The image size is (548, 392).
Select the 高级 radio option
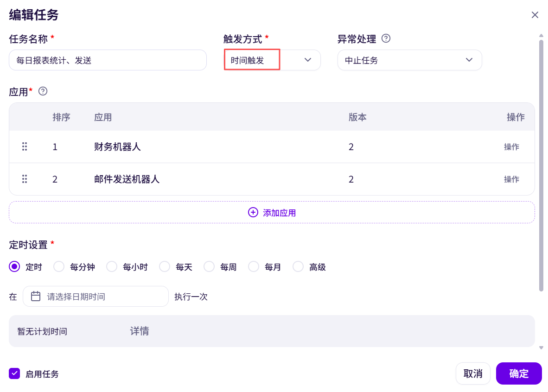[x=298, y=267]
